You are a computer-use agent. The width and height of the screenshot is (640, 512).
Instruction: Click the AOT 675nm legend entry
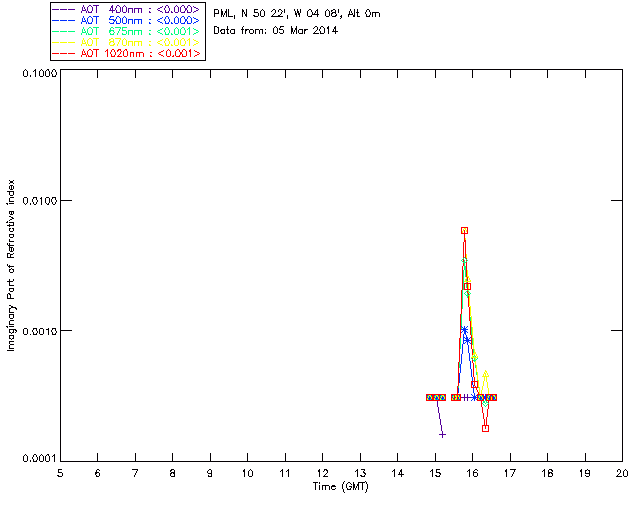[x=126, y=31]
